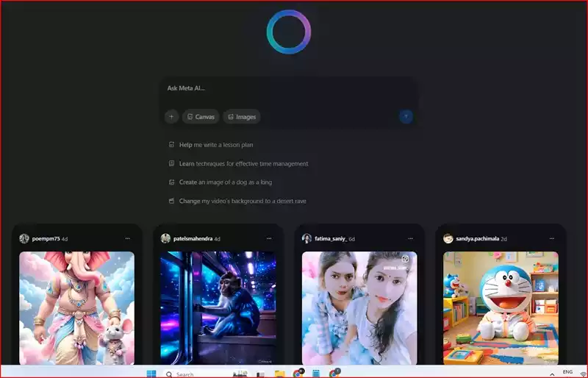Click the blue send arrow button

click(x=406, y=117)
